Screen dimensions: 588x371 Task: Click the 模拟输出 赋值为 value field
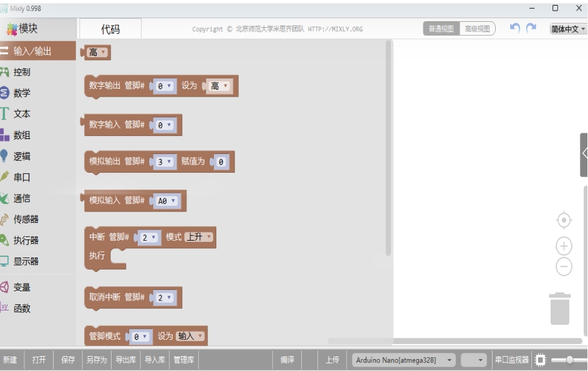[221, 161]
